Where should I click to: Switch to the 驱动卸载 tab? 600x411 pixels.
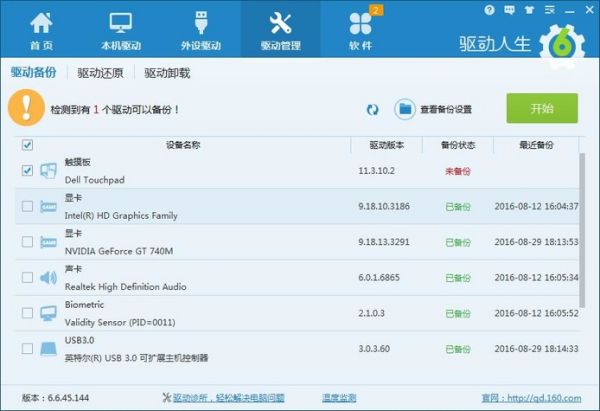[167, 73]
